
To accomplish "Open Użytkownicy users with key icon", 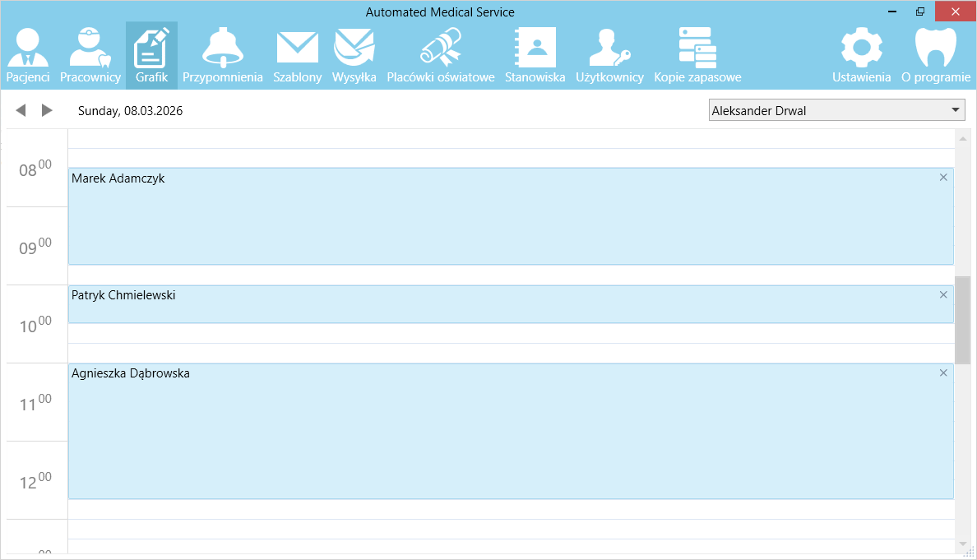I will tap(609, 55).
